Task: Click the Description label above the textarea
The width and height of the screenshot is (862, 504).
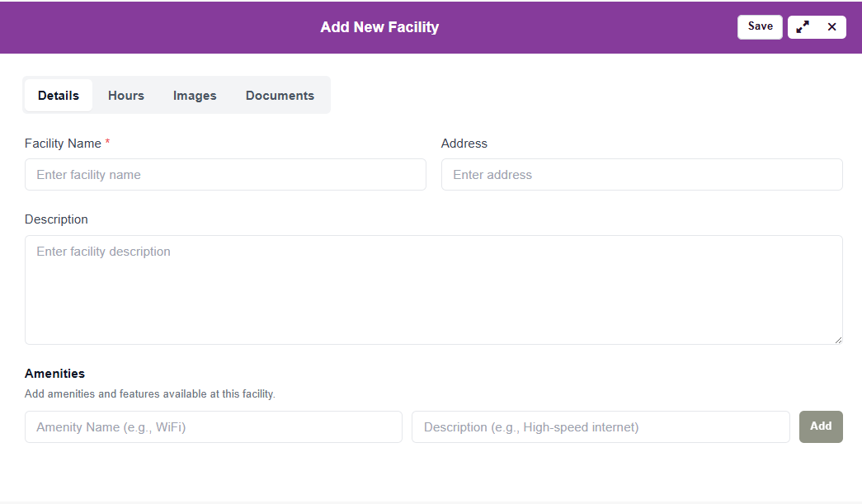Action: click(x=56, y=219)
